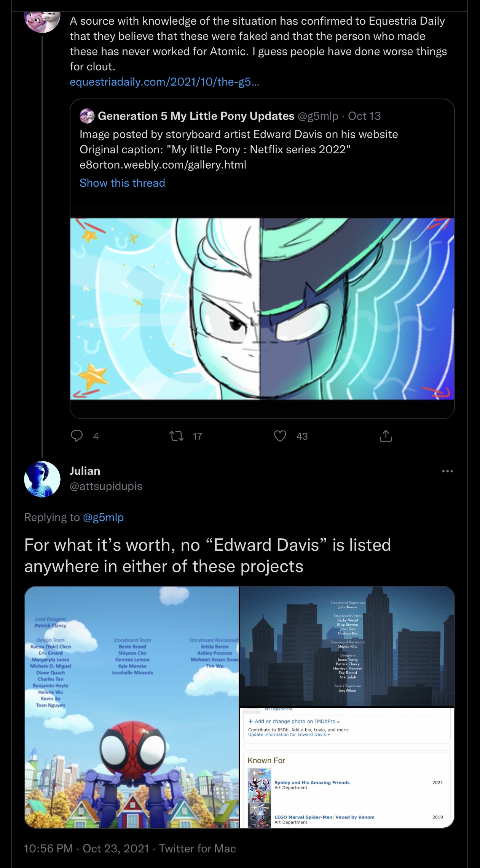The height and width of the screenshot is (868, 480).
Task: Open the pony storyboard image
Action: 262,308
